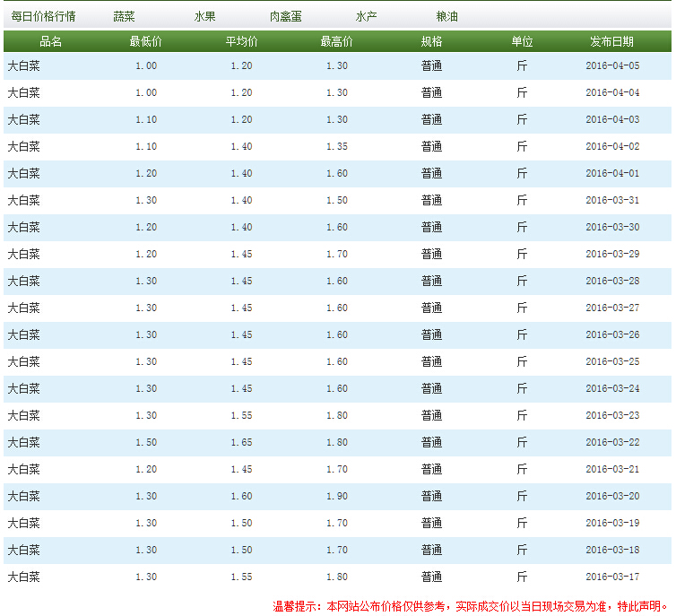This screenshot has width=676, height=616.
Task: Click 大白菜 in the 2016-03-17 row
Action: point(23,577)
